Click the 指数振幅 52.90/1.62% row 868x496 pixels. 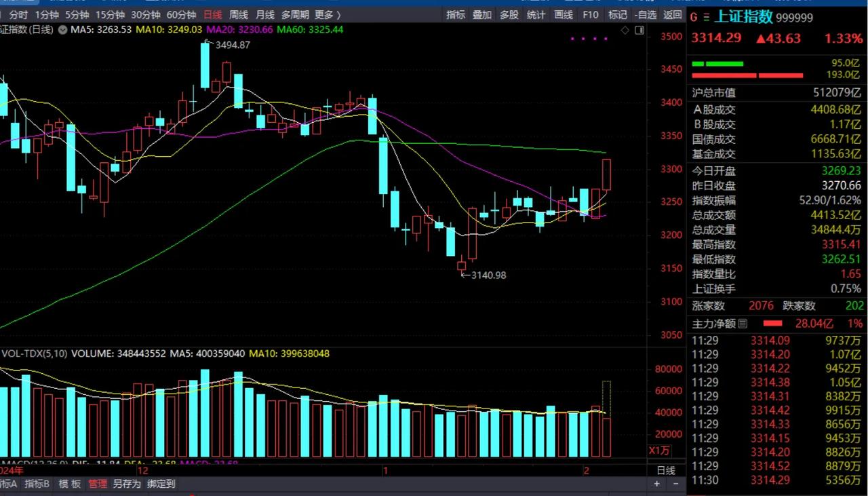coord(776,200)
